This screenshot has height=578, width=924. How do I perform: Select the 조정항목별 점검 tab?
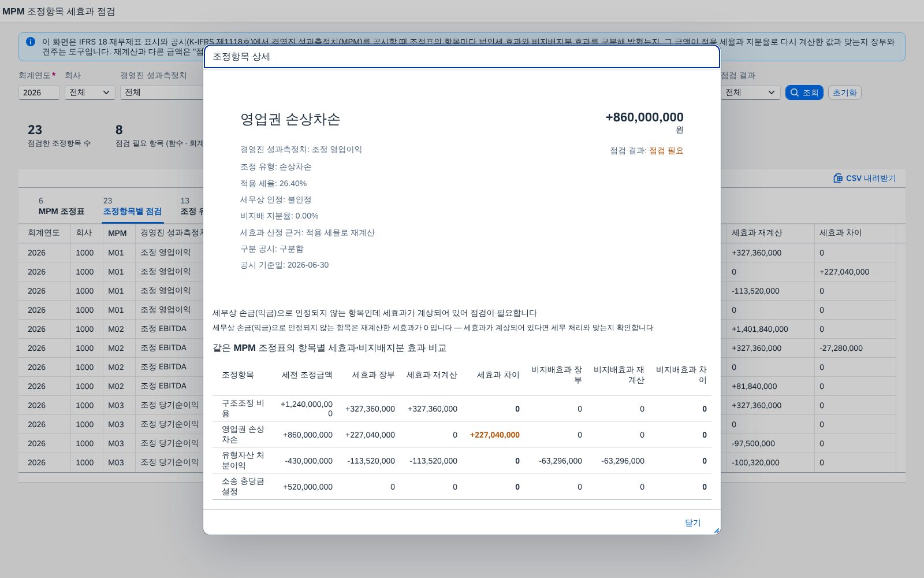[x=132, y=206]
